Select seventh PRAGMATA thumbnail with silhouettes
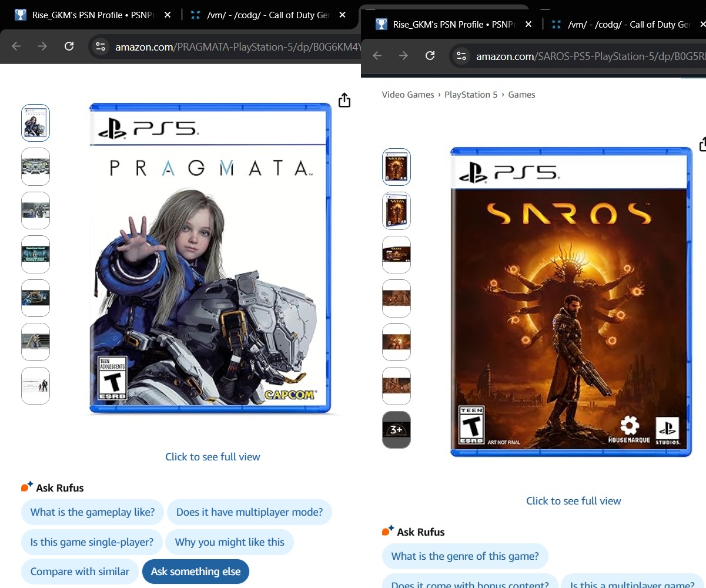 coord(36,386)
